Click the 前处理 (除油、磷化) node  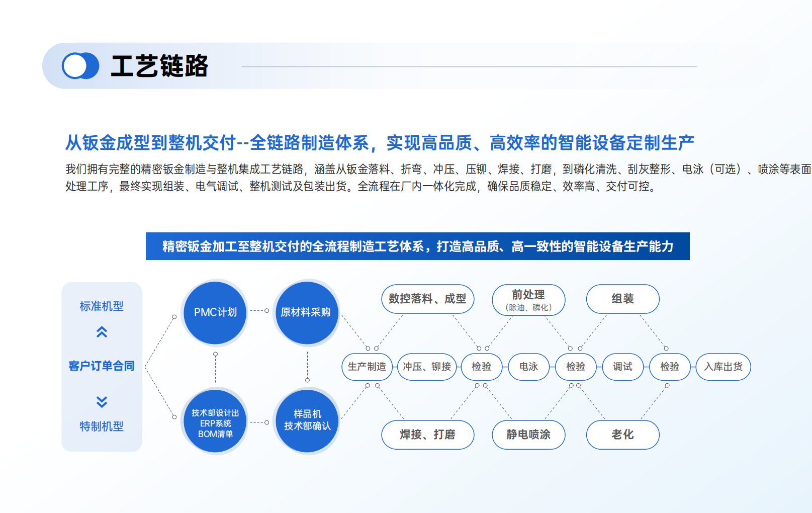(528, 300)
